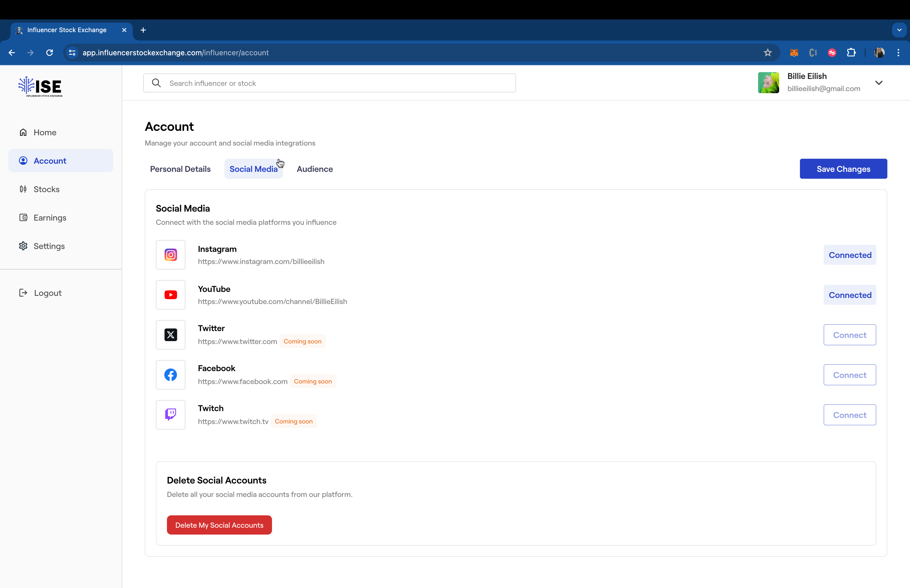Click Coming soon badge next to Twitch
The height and width of the screenshot is (588, 910).
click(294, 421)
